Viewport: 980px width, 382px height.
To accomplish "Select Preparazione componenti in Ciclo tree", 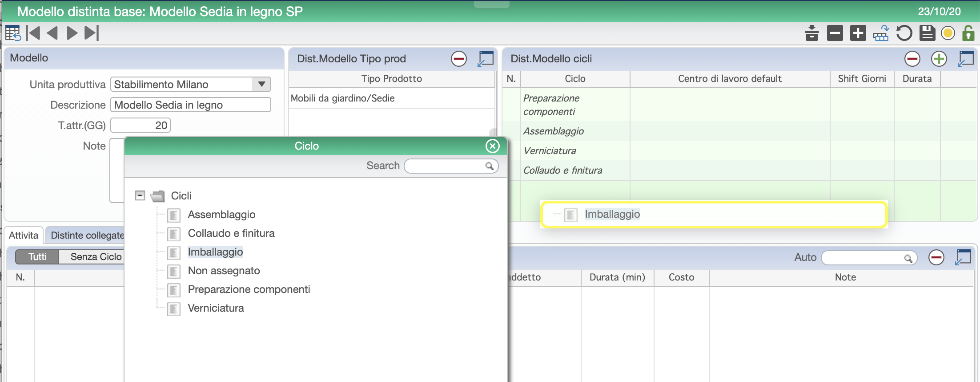I will tap(249, 289).
